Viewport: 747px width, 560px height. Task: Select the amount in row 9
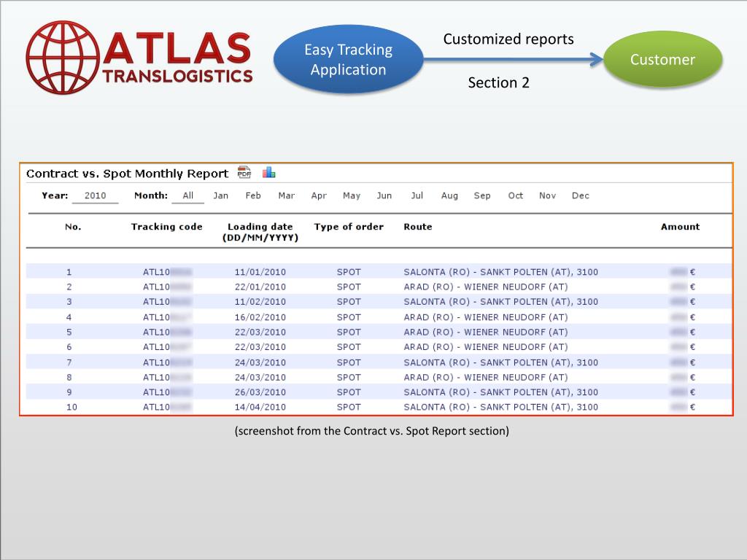point(682,392)
